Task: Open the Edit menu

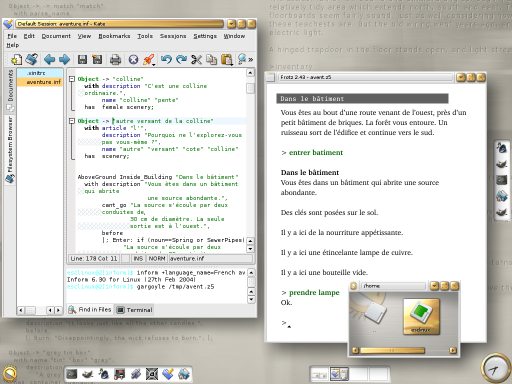Action: (x=29, y=36)
